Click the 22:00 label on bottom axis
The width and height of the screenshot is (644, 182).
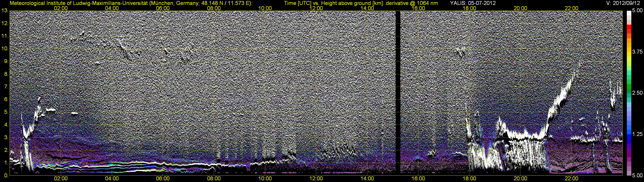pyautogui.click(x=572, y=179)
